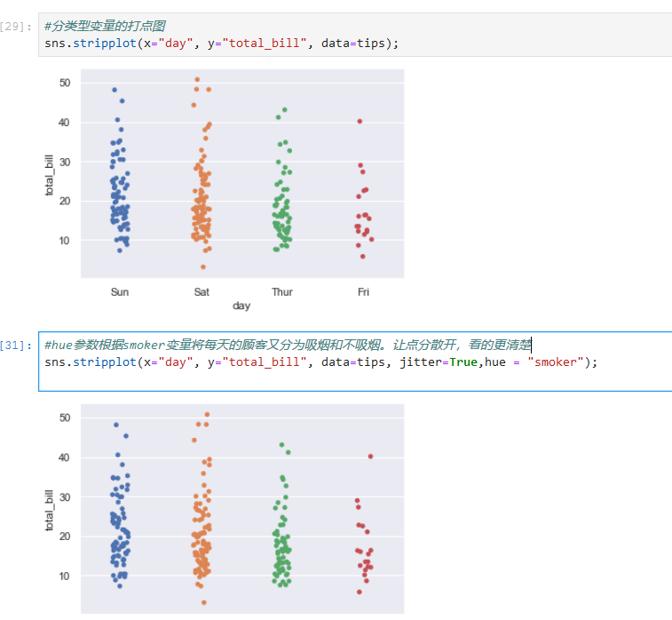Click inside the active cell with hue smoker code
This screenshot has width=672, height=620.
coord(355,362)
